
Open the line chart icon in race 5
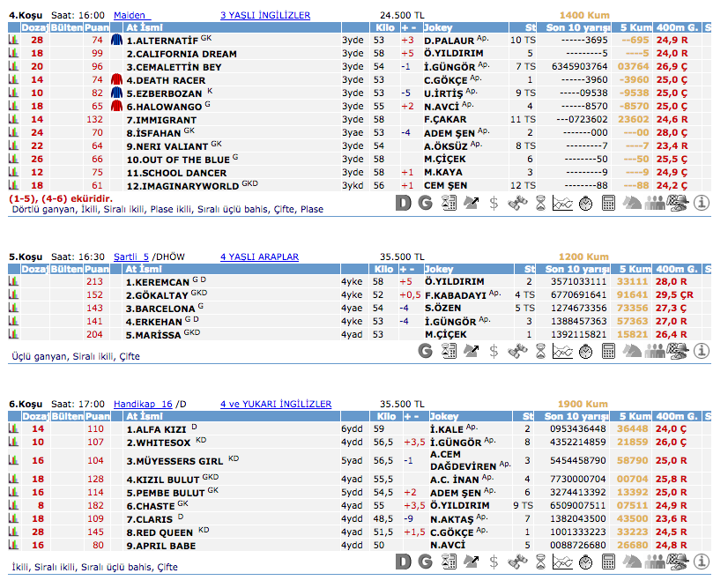click(x=562, y=351)
